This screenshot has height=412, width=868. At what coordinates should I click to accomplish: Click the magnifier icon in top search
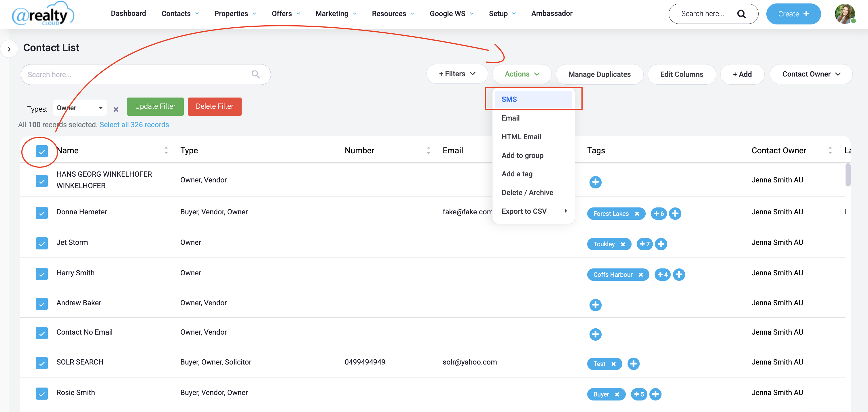741,14
